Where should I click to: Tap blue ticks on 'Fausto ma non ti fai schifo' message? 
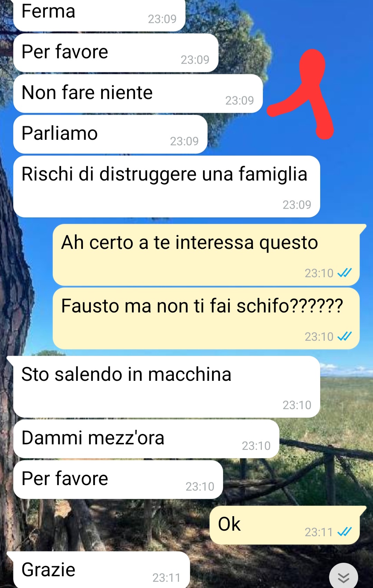(344, 336)
